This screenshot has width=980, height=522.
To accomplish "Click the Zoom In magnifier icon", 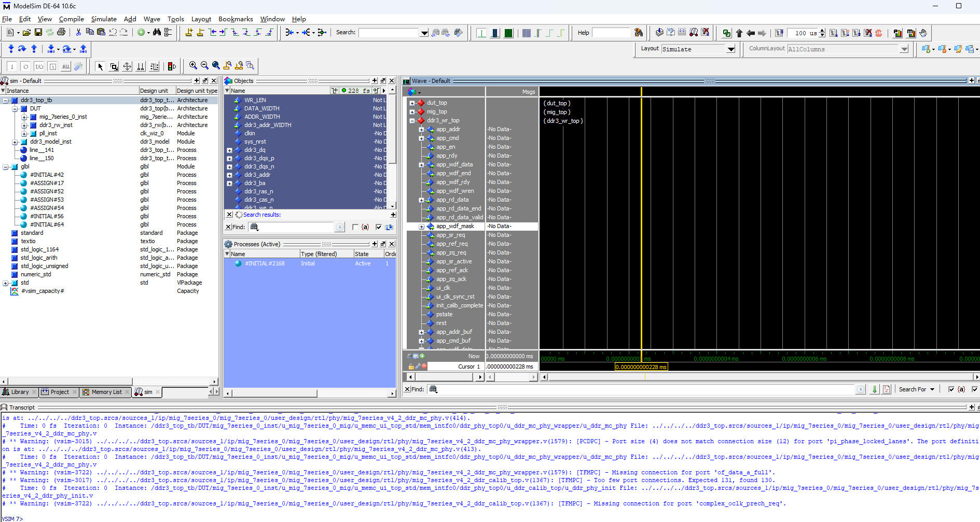I will (193, 66).
